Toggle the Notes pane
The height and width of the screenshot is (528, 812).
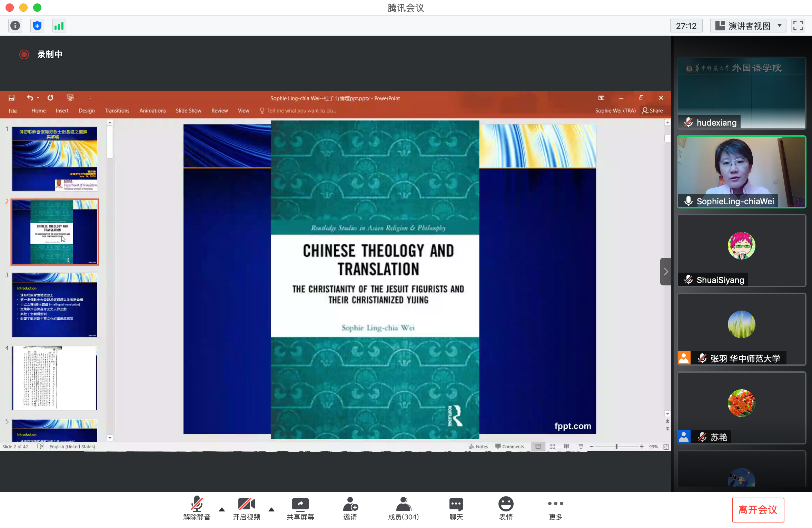coord(478,447)
